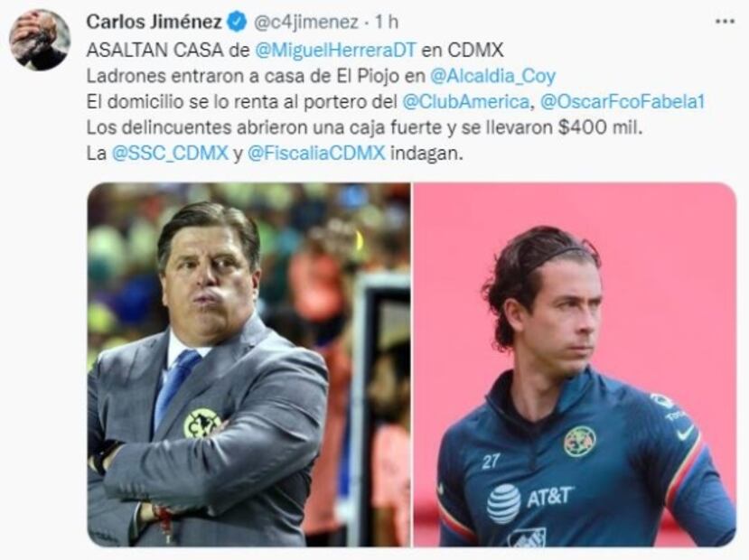Click the Carlos Jiménez display name

[x=154, y=22]
